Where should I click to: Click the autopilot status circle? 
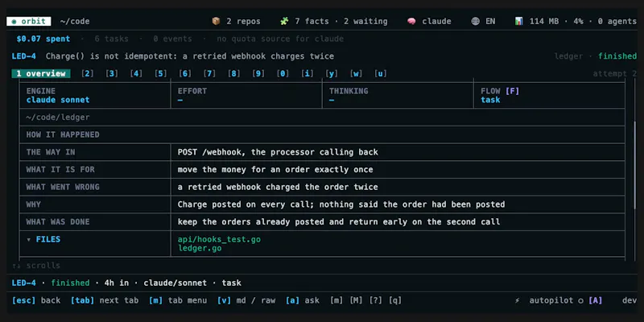(580, 300)
